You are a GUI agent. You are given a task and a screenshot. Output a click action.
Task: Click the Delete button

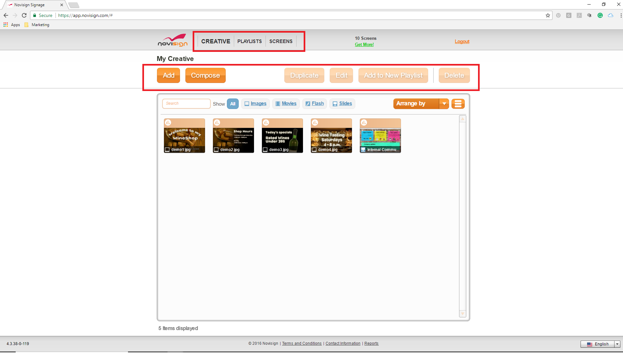pyautogui.click(x=454, y=75)
